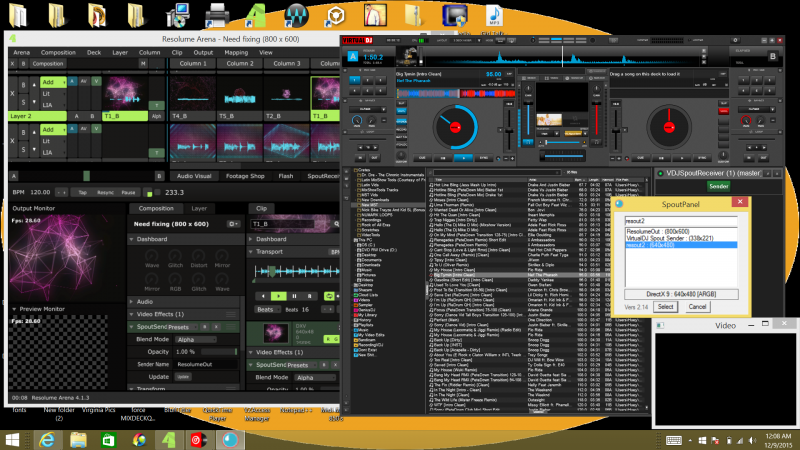The width and height of the screenshot is (800, 450).
Task: Click the Sender Name field ResolumeOut
Action: pos(206,364)
